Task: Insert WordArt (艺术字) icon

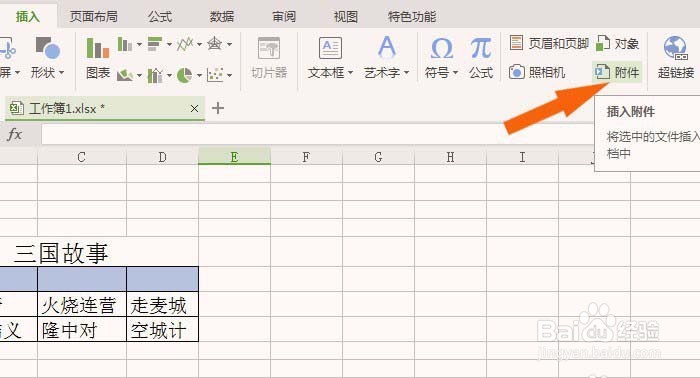Action: (x=387, y=47)
